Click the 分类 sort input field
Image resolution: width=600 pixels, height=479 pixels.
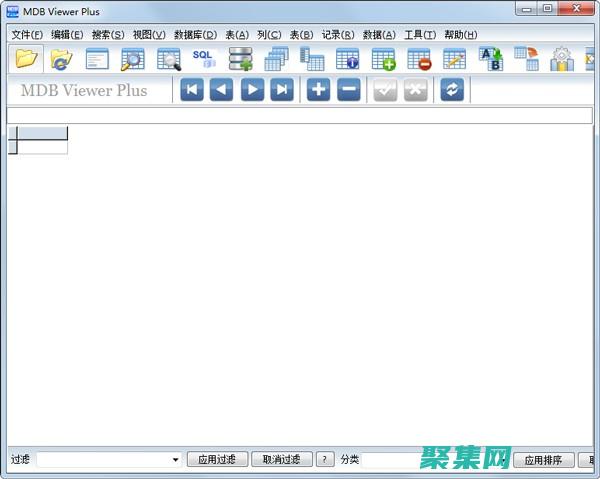(400, 460)
